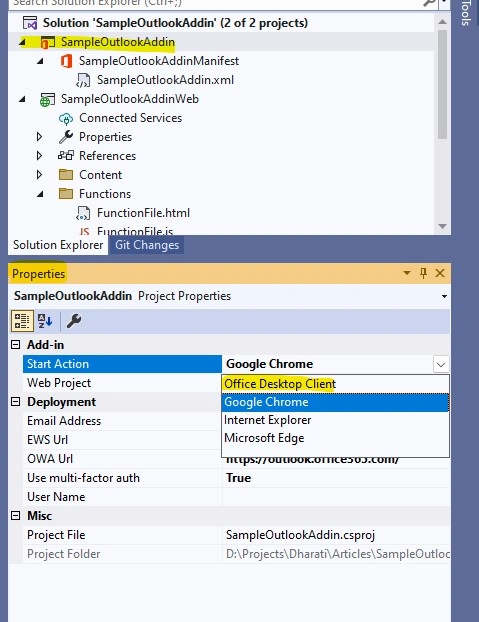Select the Connected Services tree item

tap(130, 118)
